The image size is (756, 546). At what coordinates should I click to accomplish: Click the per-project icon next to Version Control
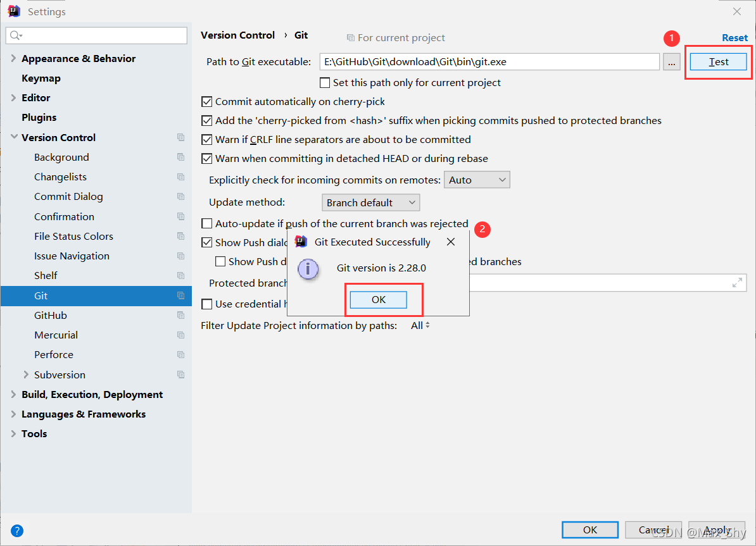pyautogui.click(x=181, y=137)
